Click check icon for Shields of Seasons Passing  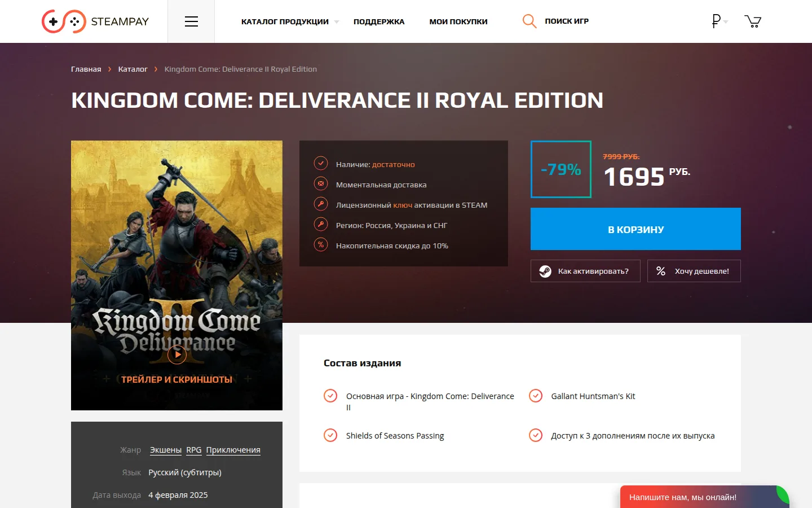click(330, 435)
